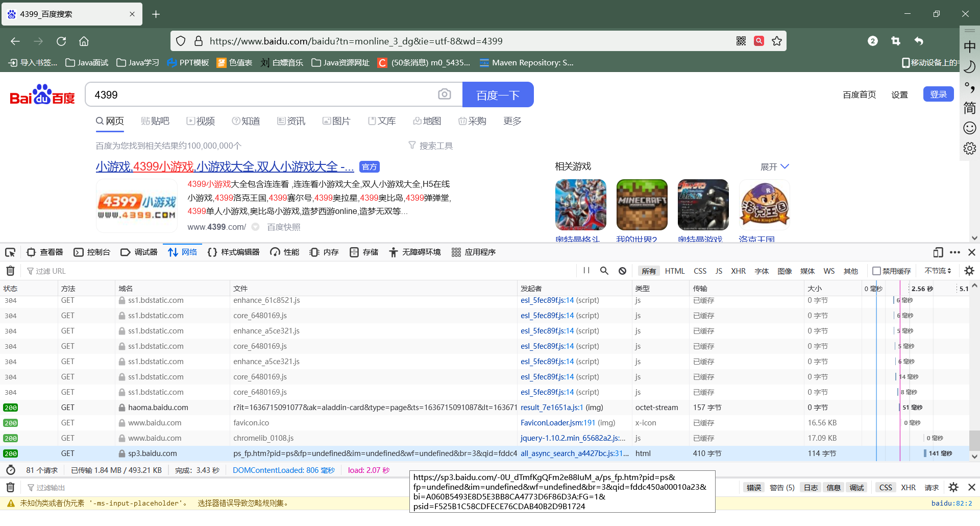Toggle responsive design mode icon
The height and width of the screenshot is (526, 980).
point(938,252)
